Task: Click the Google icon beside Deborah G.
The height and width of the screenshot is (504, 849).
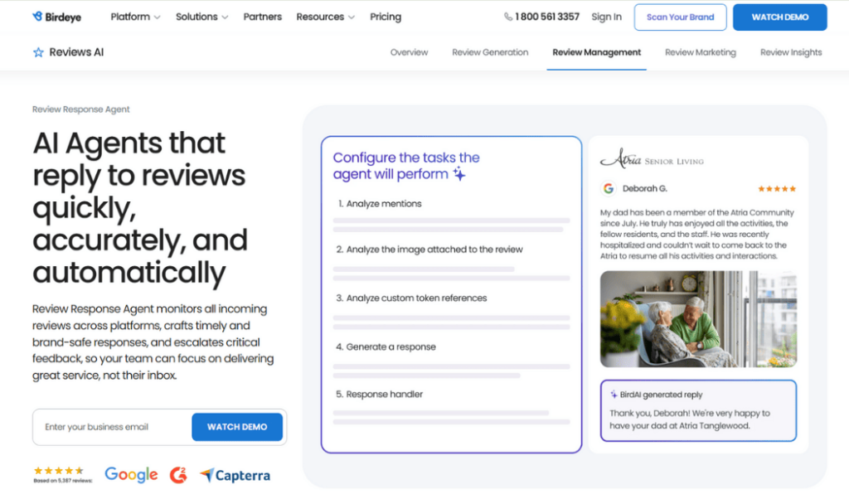Action: pyautogui.click(x=609, y=188)
